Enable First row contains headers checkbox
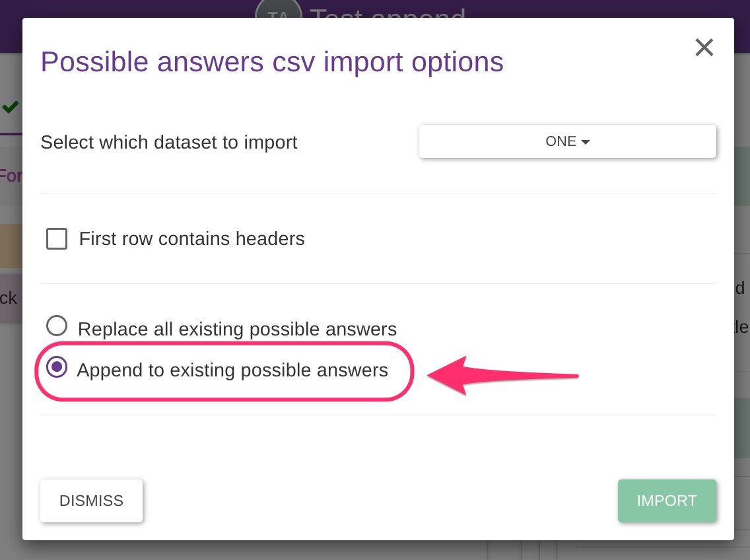The image size is (750, 560). tap(57, 238)
